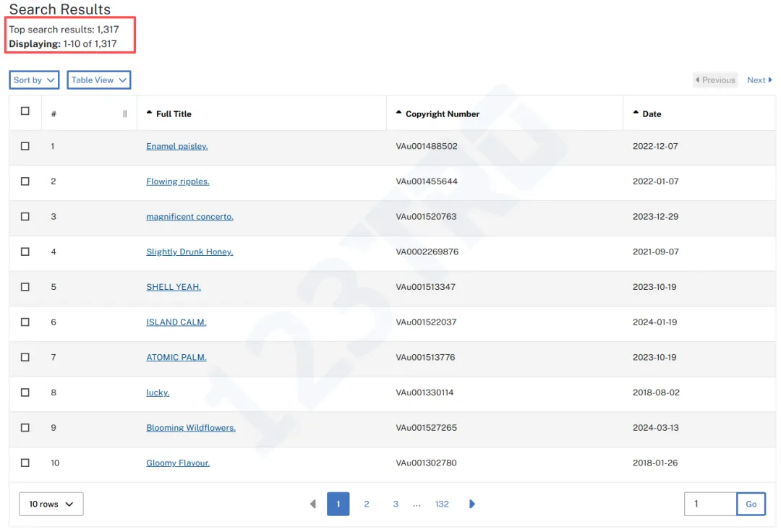Sort by Date column arrow

[636, 113]
